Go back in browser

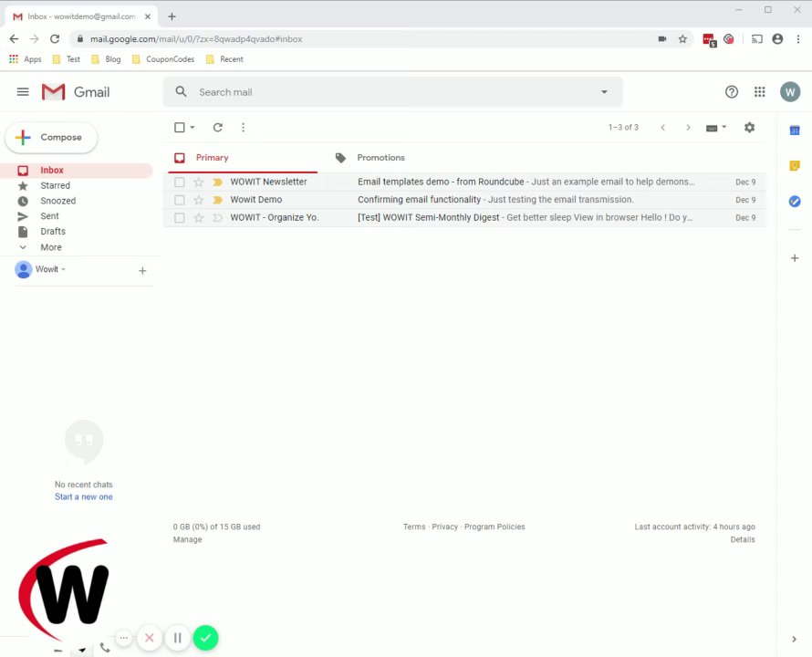coord(14,39)
